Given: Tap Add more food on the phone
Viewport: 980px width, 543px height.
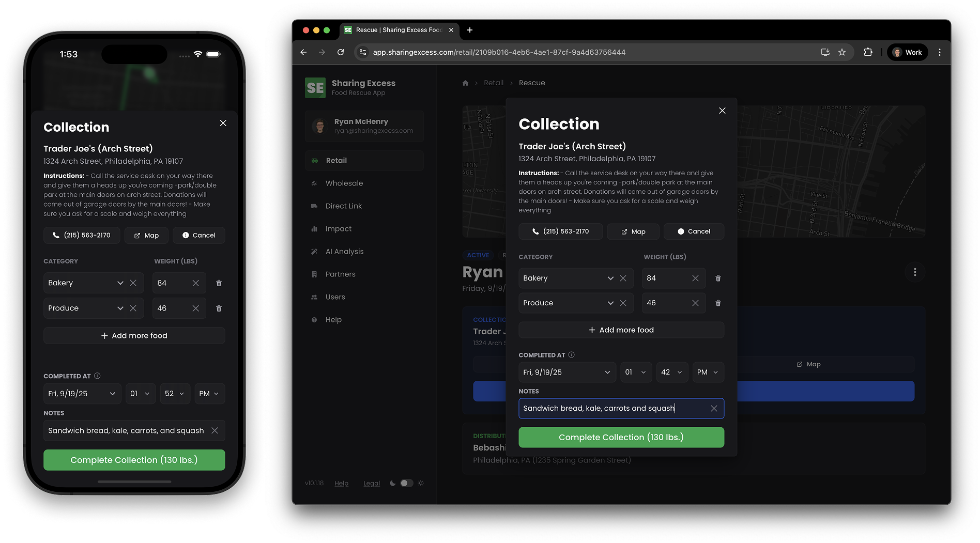Looking at the screenshot, I should 134,336.
